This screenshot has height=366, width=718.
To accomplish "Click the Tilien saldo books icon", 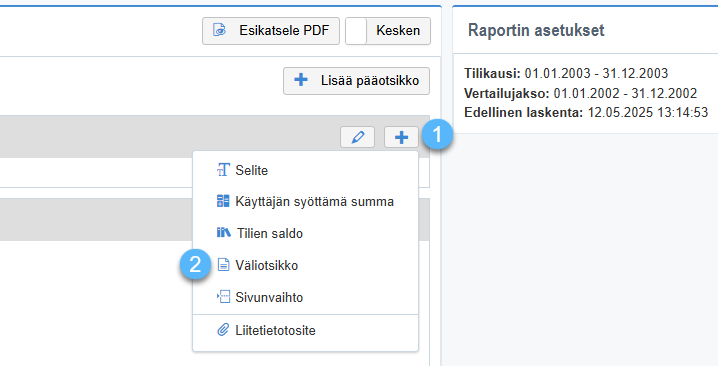I will (x=223, y=233).
